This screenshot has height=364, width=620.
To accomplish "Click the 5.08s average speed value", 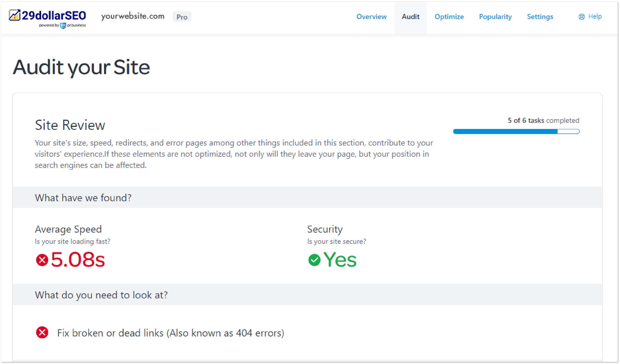I will tap(78, 260).
